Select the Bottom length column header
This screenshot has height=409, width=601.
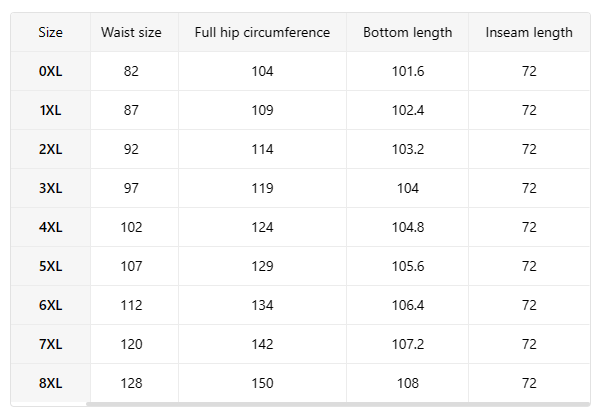click(x=407, y=32)
